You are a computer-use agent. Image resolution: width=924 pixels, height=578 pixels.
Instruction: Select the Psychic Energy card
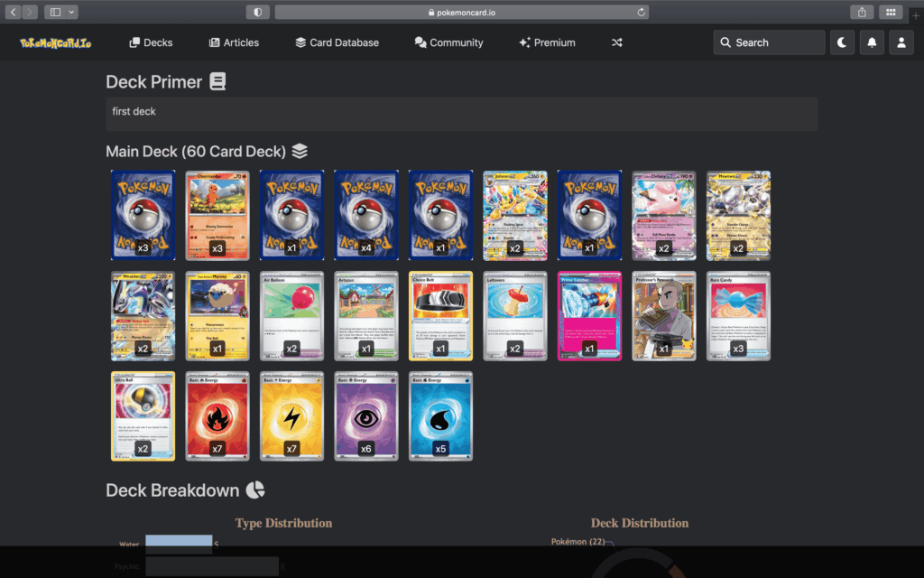point(366,415)
